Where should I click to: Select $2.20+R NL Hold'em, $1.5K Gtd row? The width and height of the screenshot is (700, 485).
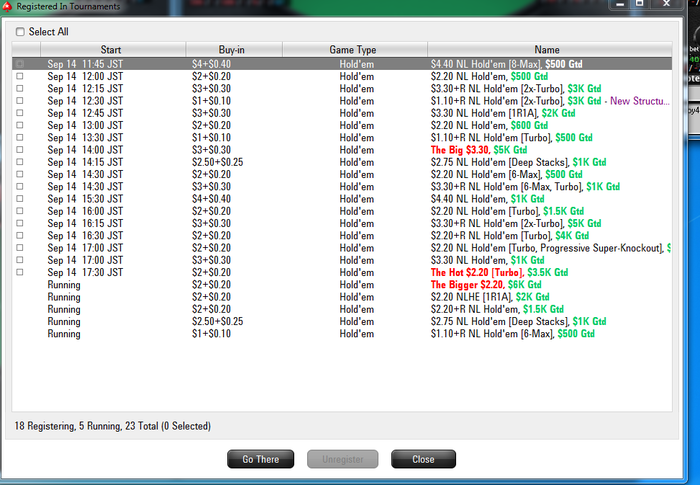pos(342,309)
